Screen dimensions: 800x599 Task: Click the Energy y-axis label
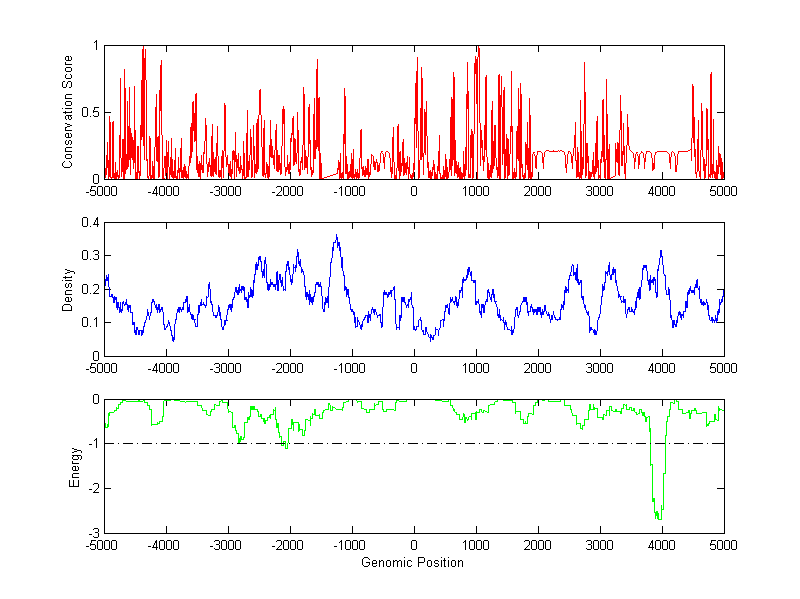pos(74,467)
